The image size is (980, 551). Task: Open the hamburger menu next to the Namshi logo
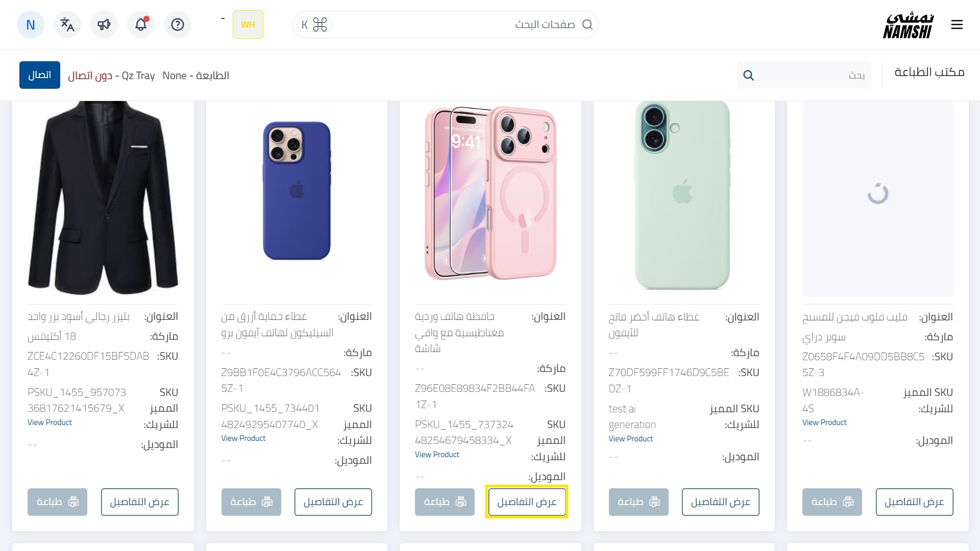coord(957,24)
